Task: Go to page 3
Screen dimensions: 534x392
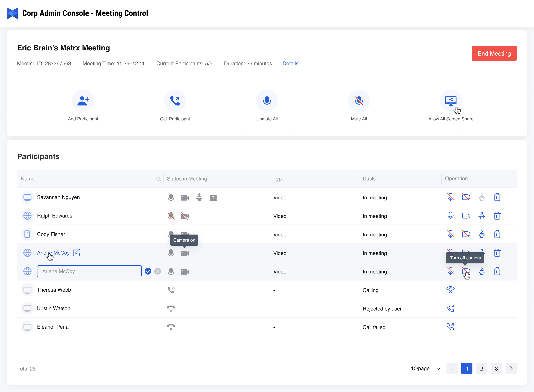Action: click(x=496, y=368)
